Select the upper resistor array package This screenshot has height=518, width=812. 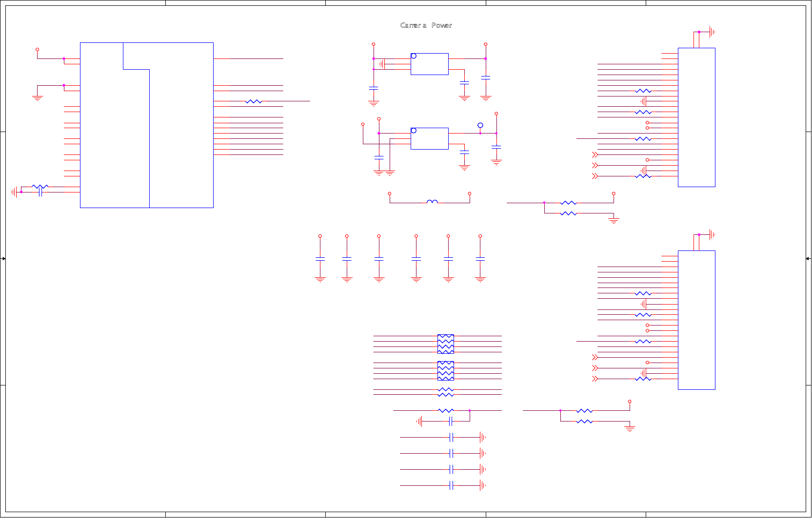coord(446,344)
